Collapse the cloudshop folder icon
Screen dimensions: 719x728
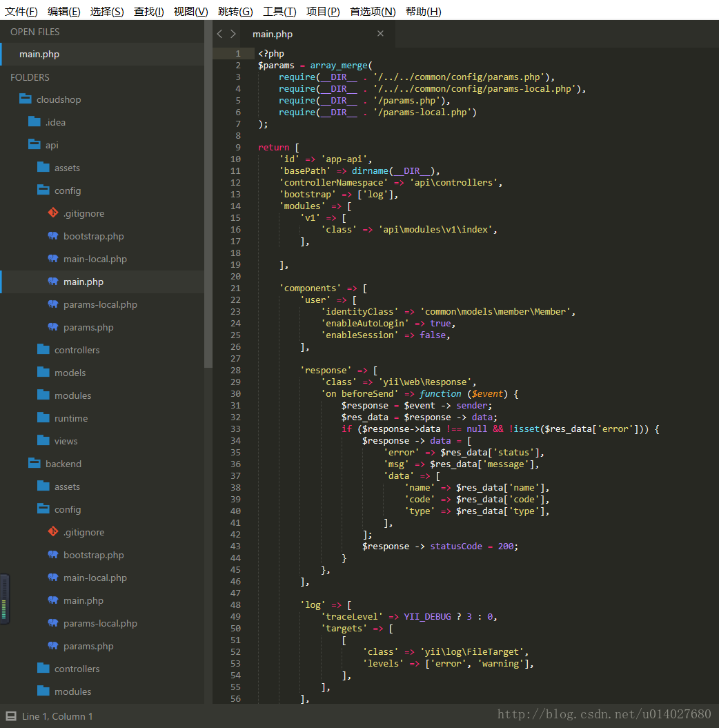[26, 99]
